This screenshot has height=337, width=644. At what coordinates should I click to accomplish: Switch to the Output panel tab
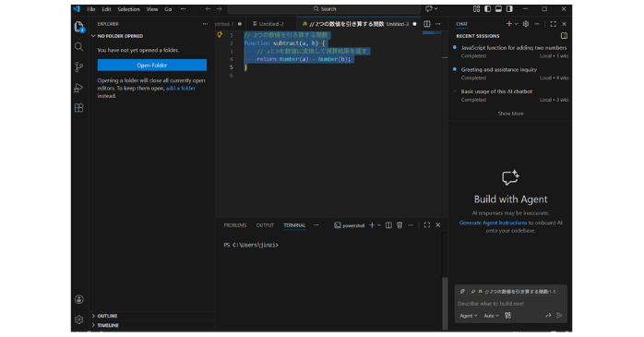[265, 225]
